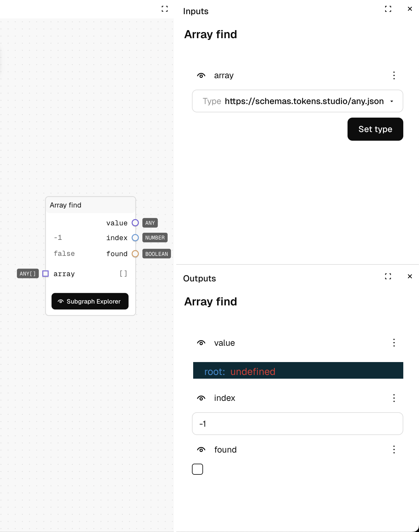Open the Subgraph Explorer button
Viewport: 419px width, 532px height.
tap(90, 301)
